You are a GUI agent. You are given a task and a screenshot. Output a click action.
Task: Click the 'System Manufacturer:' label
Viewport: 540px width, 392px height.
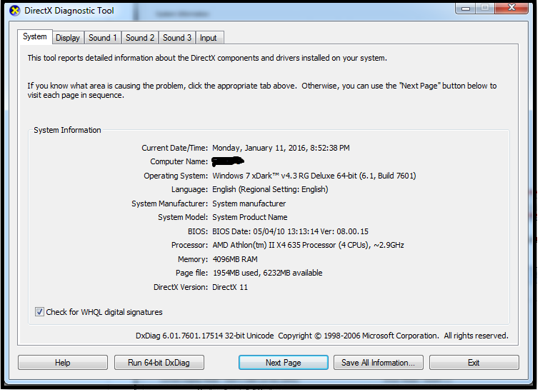coord(169,203)
